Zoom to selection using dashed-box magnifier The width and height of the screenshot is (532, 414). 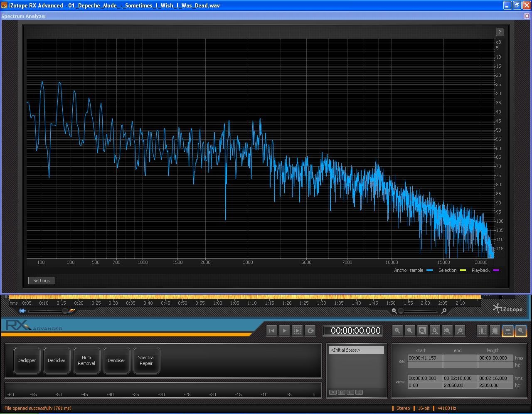coord(435,330)
